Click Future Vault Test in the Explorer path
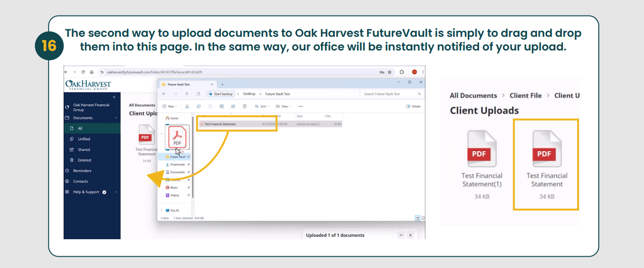Viewport: 644px width, 268px height. pos(277,94)
